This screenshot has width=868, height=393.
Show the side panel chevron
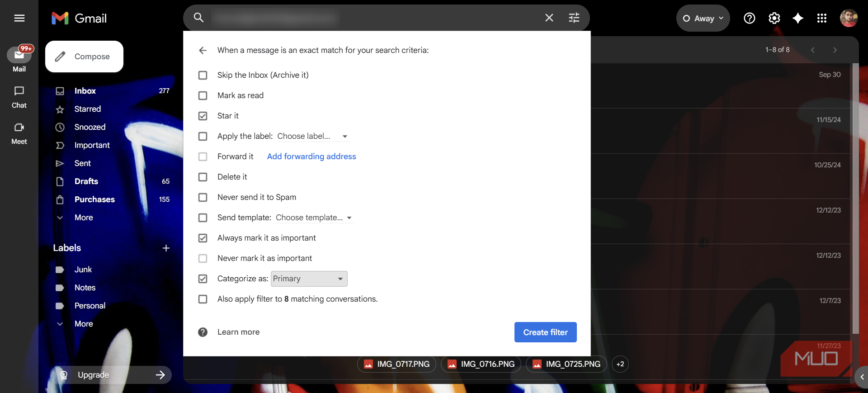point(862,377)
